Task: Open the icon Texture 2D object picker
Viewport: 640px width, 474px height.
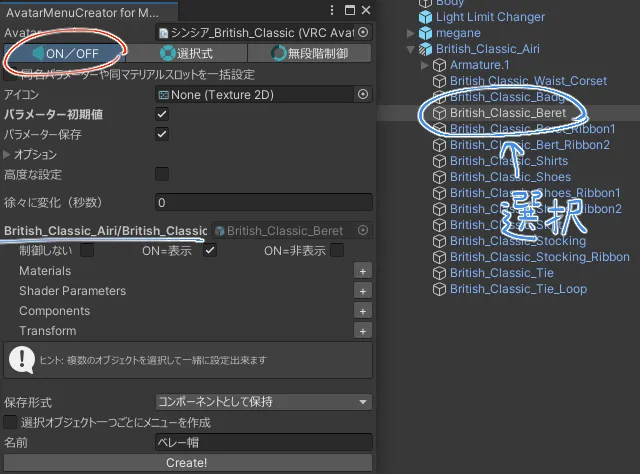Action: pyautogui.click(x=363, y=94)
